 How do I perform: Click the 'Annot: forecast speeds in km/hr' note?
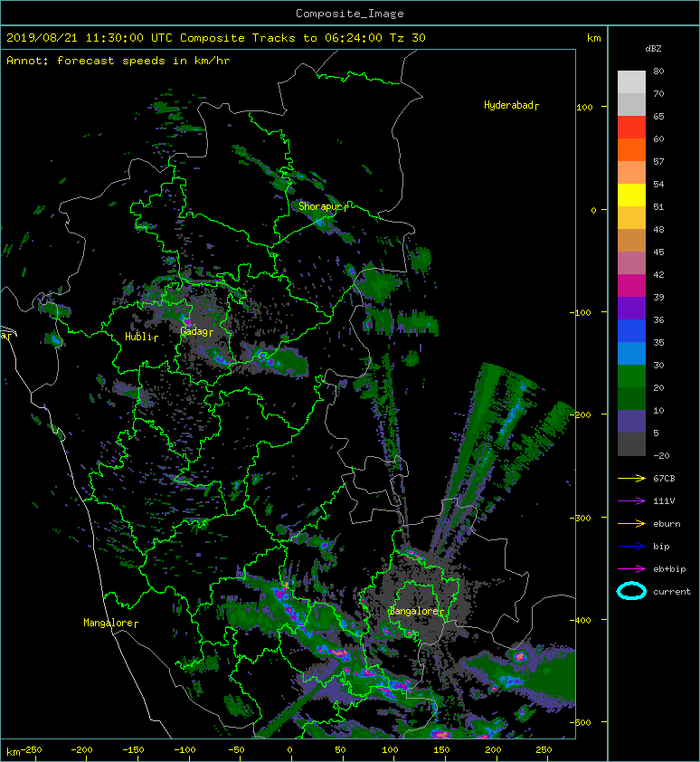(x=118, y=61)
